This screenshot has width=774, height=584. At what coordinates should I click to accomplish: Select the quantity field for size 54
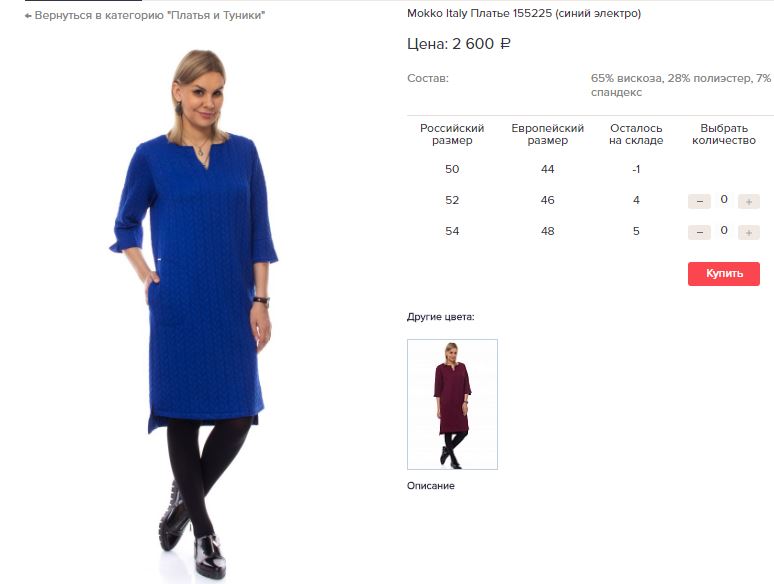pyautogui.click(x=724, y=231)
